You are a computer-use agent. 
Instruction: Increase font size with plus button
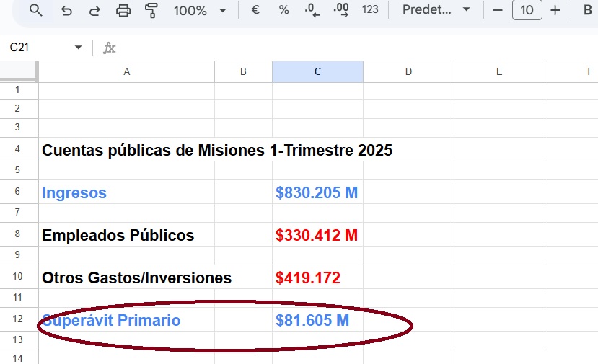[x=555, y=10]
